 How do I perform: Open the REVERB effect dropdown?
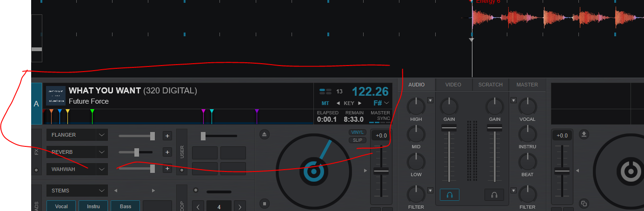click(x=102, y=152)
